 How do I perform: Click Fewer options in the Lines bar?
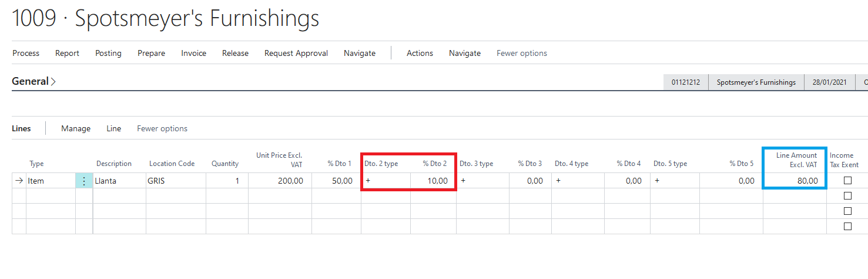click(x=162, y=128)
